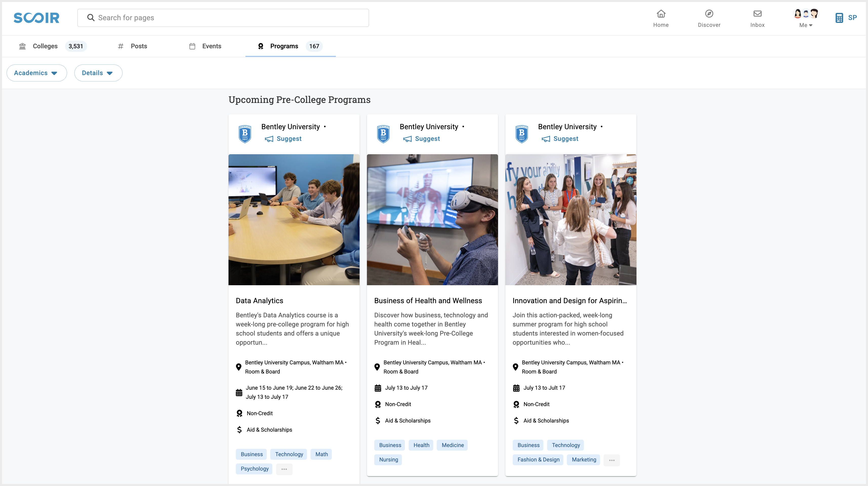The image size is (868, 486).
Task: Open the Posts tab
Action: 138,46
